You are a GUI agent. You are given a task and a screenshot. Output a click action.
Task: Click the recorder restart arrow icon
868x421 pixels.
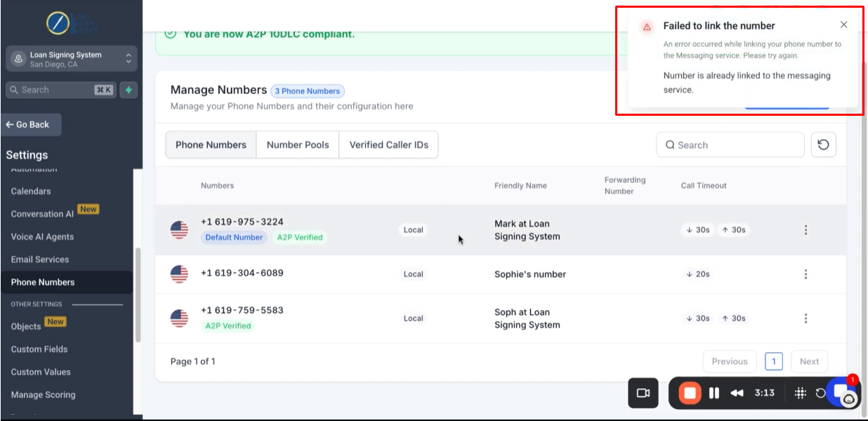[x=820, y=393]
